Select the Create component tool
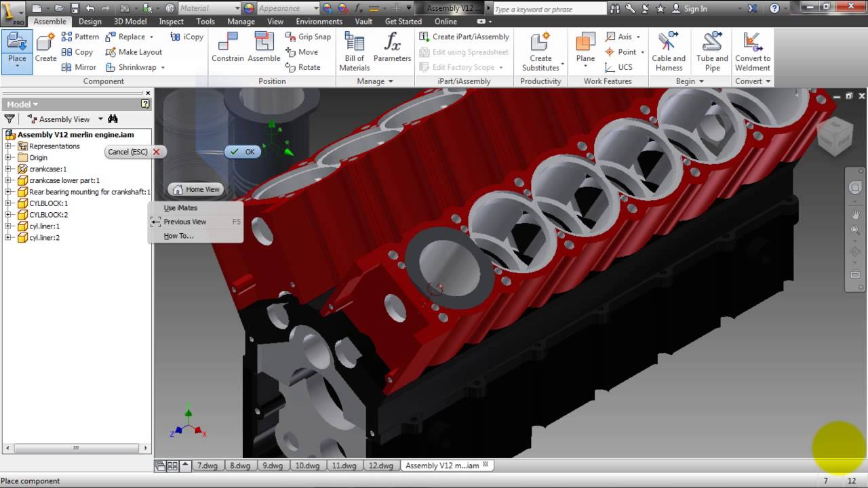 [x=45, y=47]
